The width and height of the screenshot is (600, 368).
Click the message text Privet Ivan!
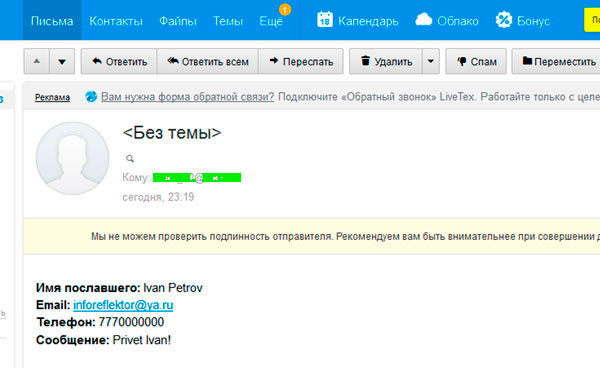142,340
